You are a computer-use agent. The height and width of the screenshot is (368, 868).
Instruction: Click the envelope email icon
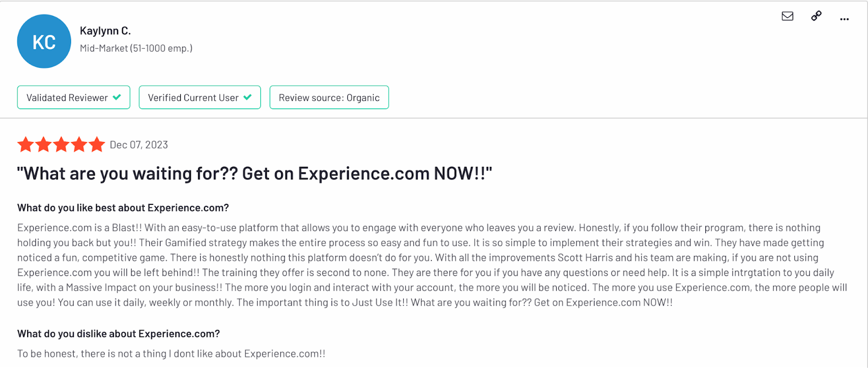click(x=787, y=16)
